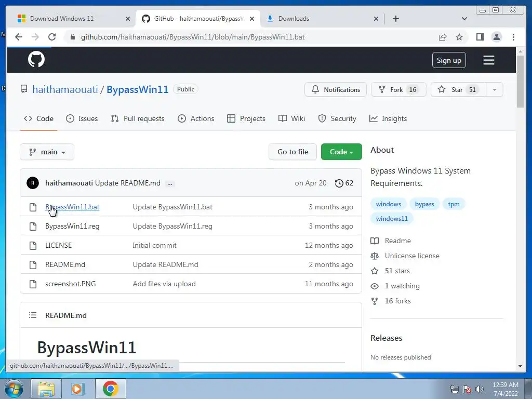Image resolution: width=532 pixels, height=399 pixels.
Task: Open commit history clock icon 62
Action: [344, 183]
